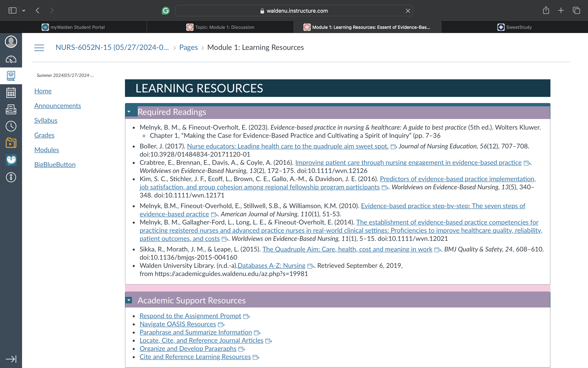Open the Canvas Account avatar
588x368 pixels.
11,42
